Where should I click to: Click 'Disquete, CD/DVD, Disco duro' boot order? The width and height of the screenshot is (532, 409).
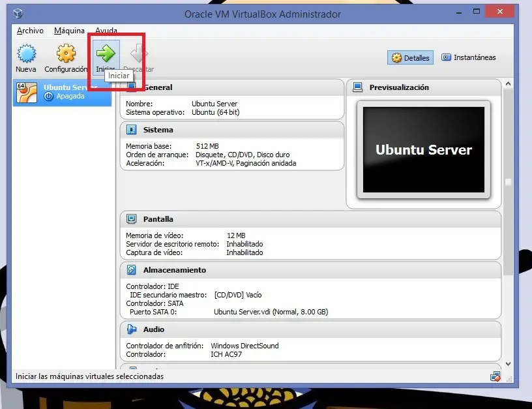(243, 155)
